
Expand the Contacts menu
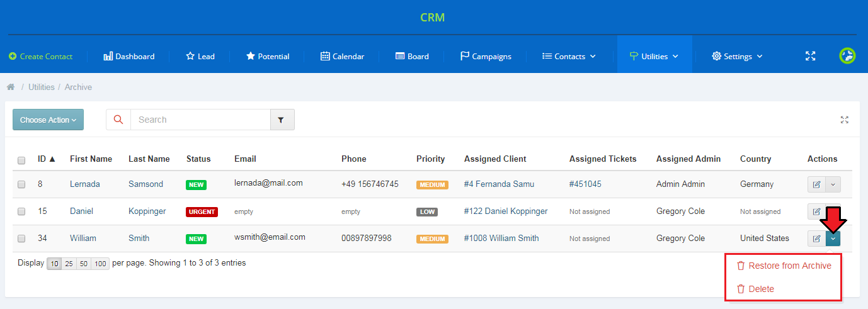click(569, 56)
